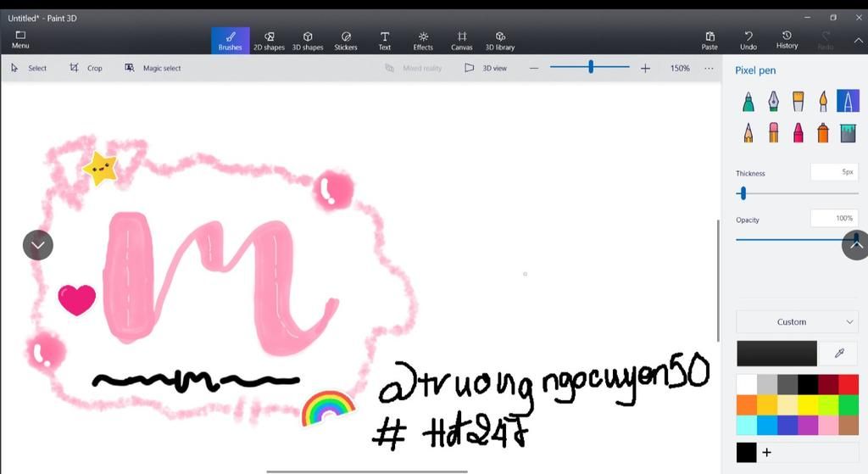Select the Pencil brush
The width and height of the screenshot is (868, 474).
point(748,133)
